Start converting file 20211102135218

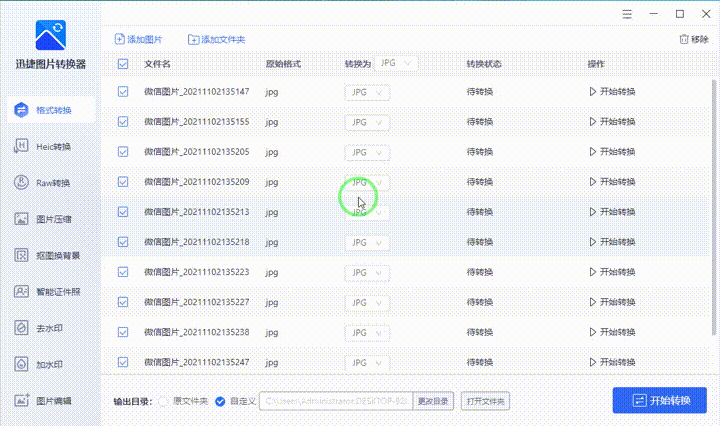612,242
